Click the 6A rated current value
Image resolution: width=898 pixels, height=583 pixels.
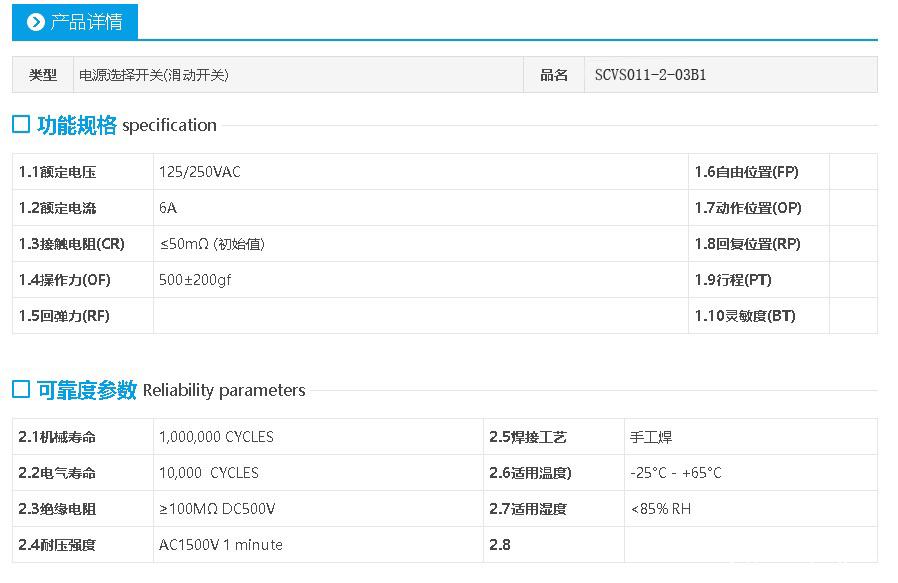pos(168,208)
